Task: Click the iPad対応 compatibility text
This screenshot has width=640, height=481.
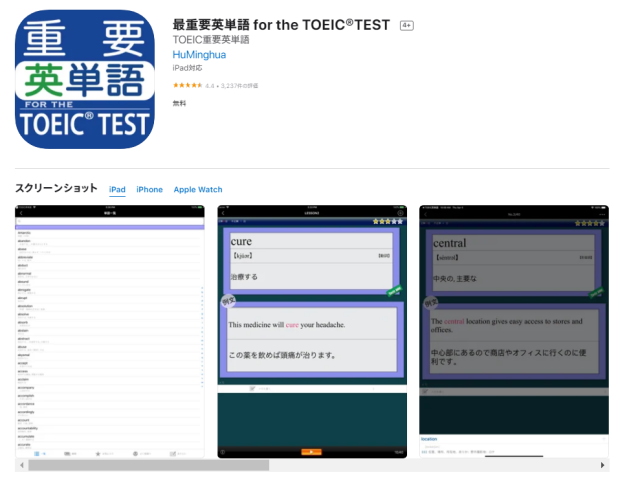Action: [x=187, y=68]
